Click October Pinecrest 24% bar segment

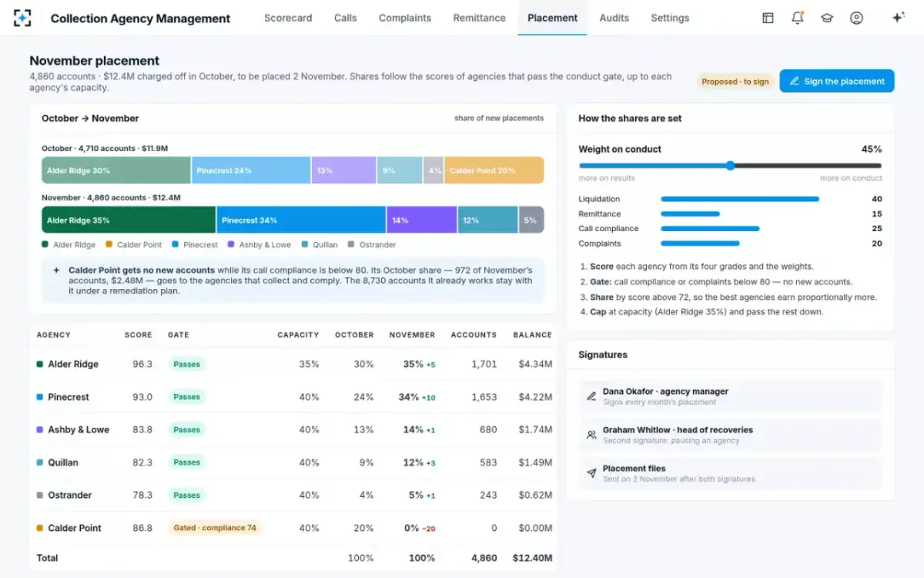pos(251,170)
